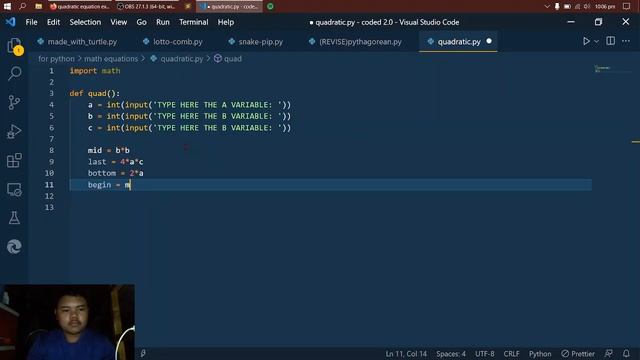The height and width of the screenshot is (360, 640).
Task: Change the Spaces: 4 indentation setting
Action: click(x=451, y=353)
